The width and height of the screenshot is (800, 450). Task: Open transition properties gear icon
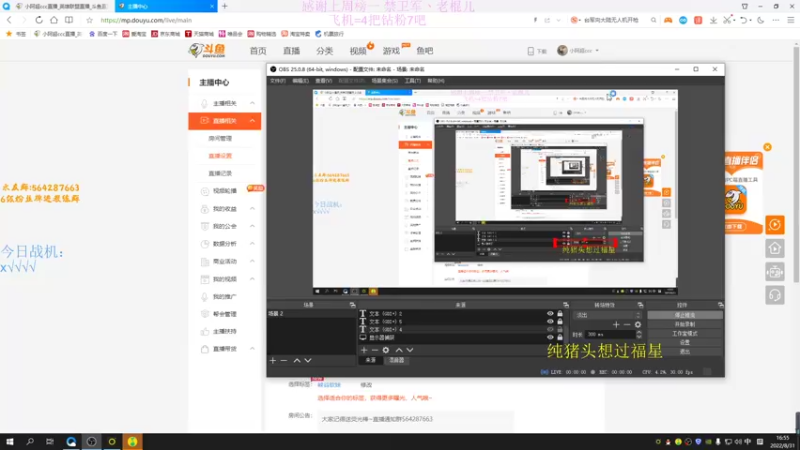point(638,324)
